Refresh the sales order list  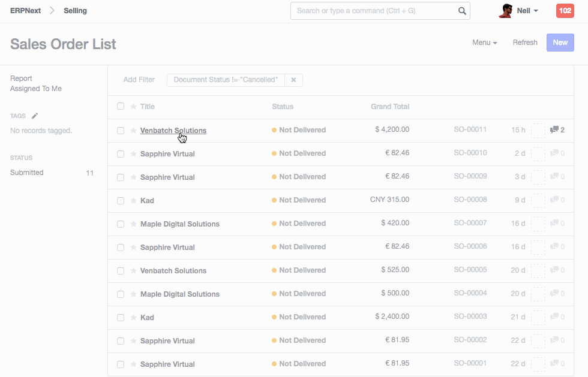(525, 43)
